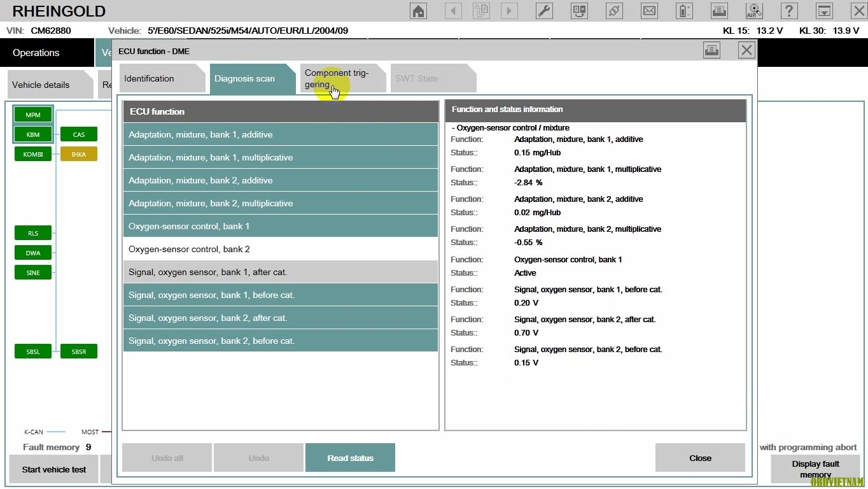Toggle 'Adaptation, mixture, bank 1, multiplicative' row
The width and height of the screenshot is (868, 489).
click(281, 157)
